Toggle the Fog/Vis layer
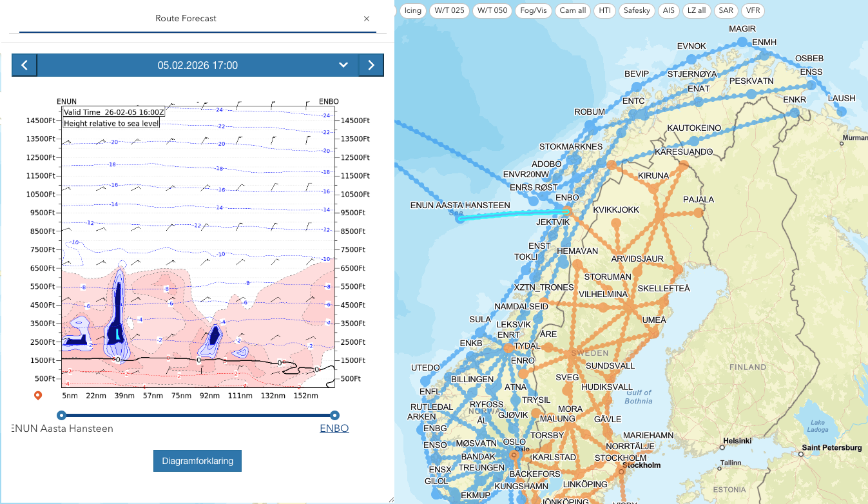The width and height of the screenshot is (868, 504). click(534, 10)
